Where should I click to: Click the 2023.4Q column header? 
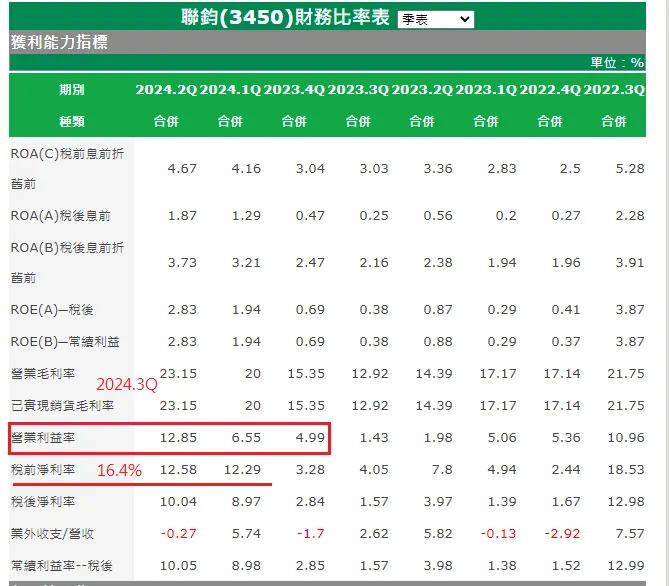pyautogui.click(x=294, y=90)
